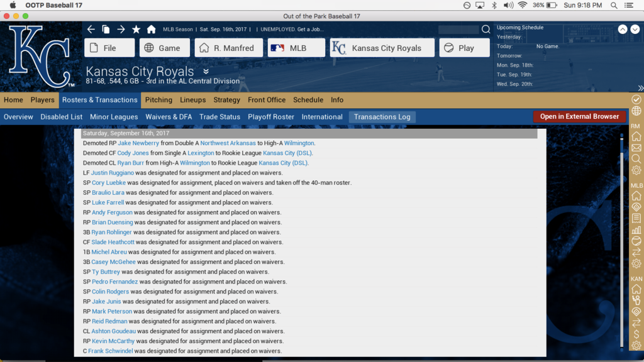Click the copy pages icon beside back arrow
This screenshot has width=644, height=362.
tap(106, 30)
